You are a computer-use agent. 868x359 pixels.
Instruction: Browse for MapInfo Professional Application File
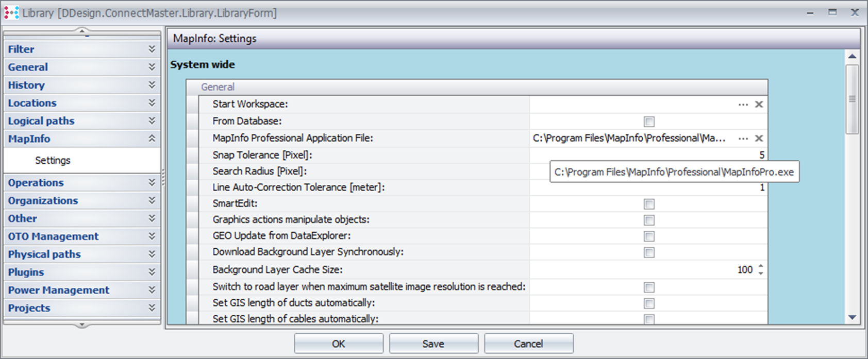[743, 139]
